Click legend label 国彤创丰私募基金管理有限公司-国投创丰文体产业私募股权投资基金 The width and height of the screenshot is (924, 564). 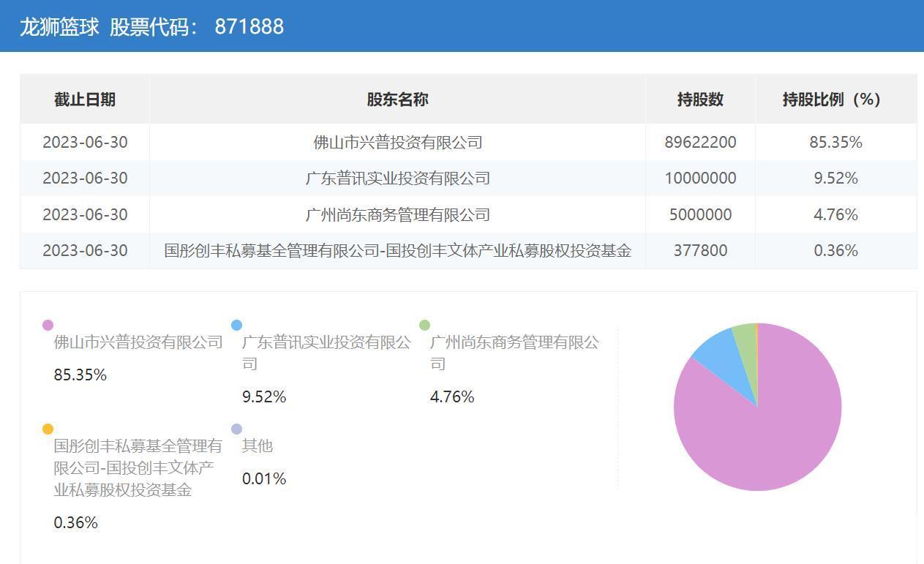tap(138, 468)
